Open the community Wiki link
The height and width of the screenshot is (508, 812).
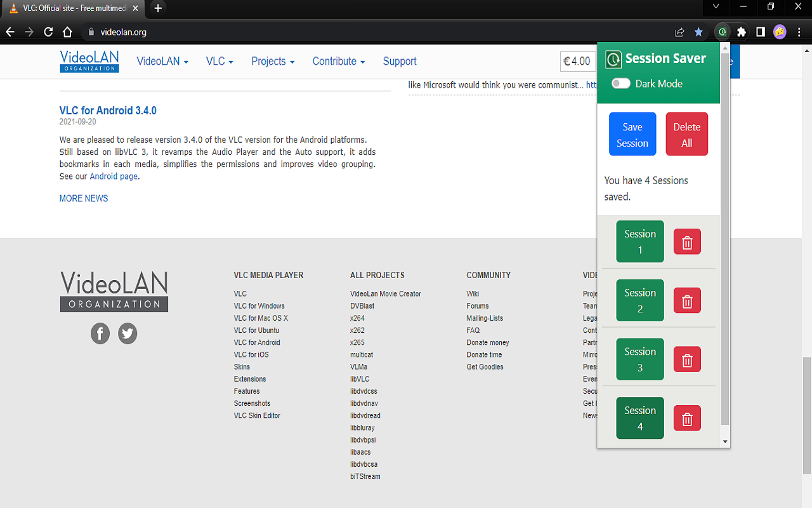[x=473, y=294]
